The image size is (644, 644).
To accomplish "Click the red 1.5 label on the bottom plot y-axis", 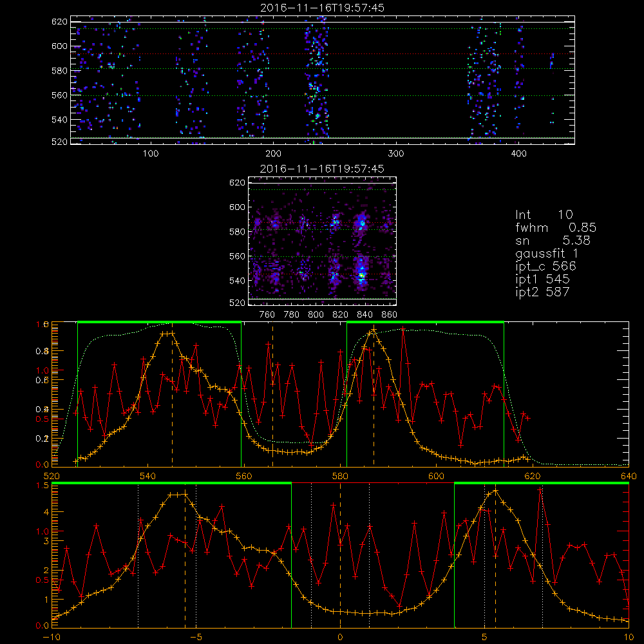I will pyautogui.click(x=43, y=486).
